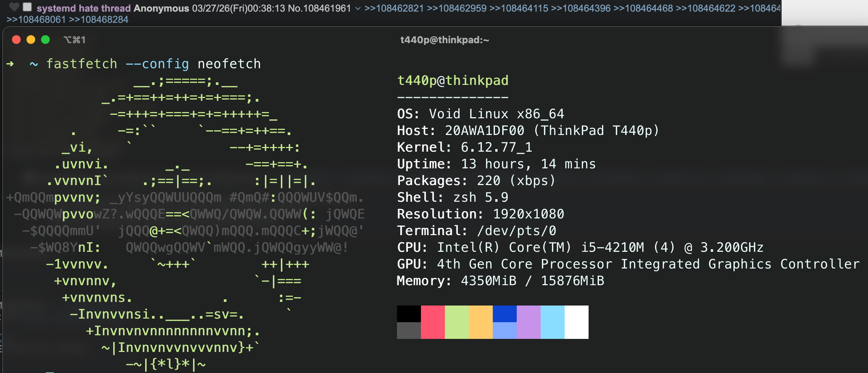The width and height of the screenshot is (868, 373).
Task: Open the reply backlink >>108464622
Action: (706, 8)
